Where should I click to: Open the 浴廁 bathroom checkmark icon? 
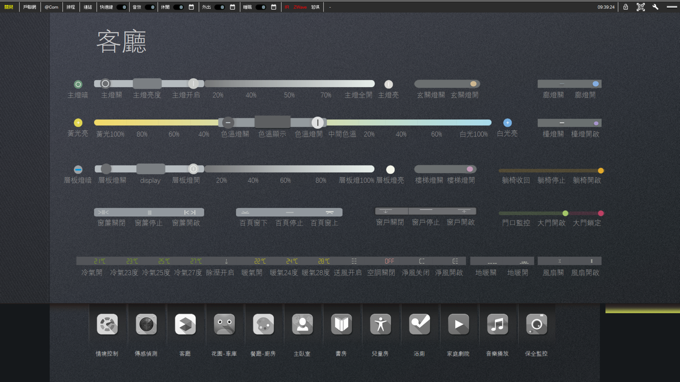(x=419, y=324)
